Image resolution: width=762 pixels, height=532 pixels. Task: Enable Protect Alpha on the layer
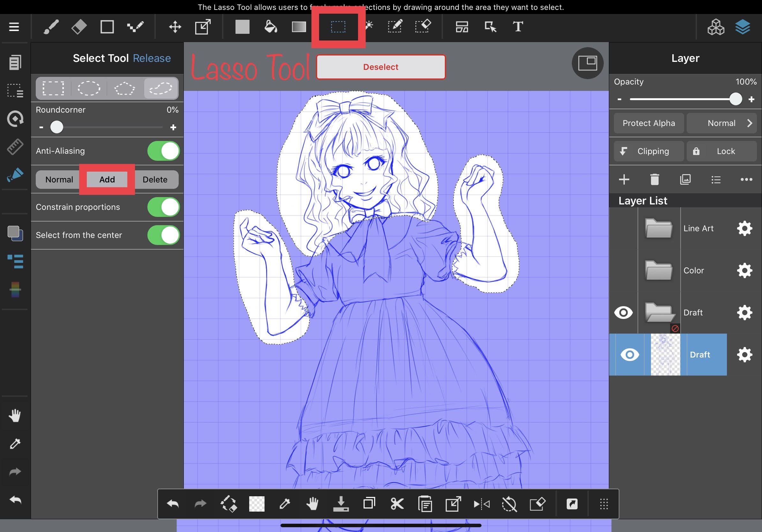[x=648, y=123]
